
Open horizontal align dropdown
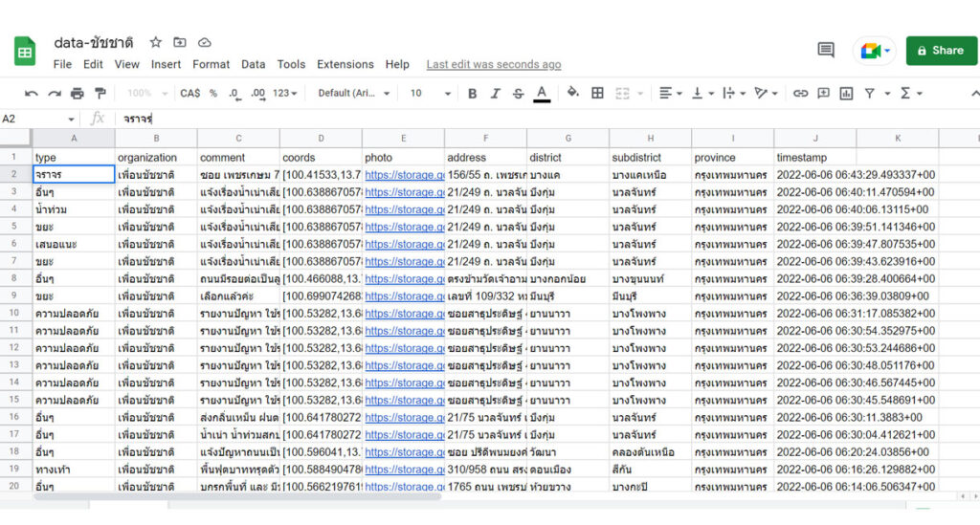tap(670, 93)
